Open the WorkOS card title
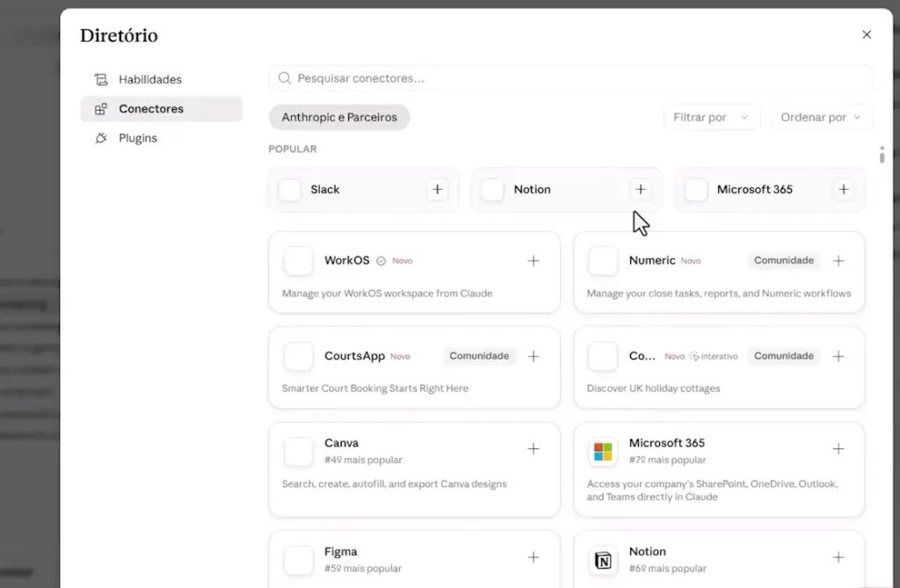This screenshot has height=588, width=900. pos(346,260)
